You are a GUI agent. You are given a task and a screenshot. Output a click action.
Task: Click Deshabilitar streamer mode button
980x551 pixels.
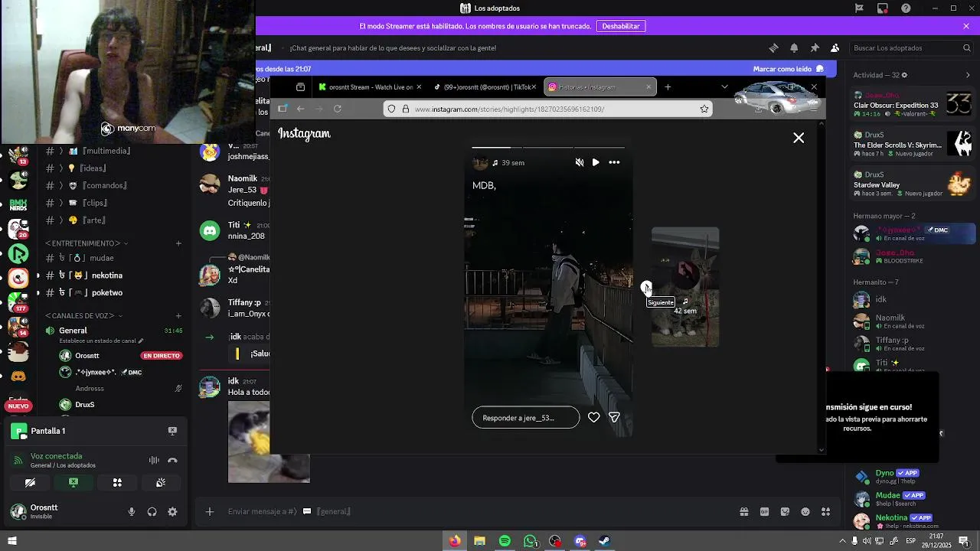pyautogui.click(x=621, y=26)
